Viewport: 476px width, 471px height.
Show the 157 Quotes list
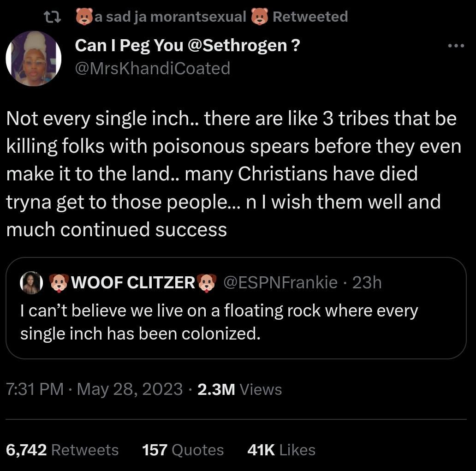click(x=183, y=450)
